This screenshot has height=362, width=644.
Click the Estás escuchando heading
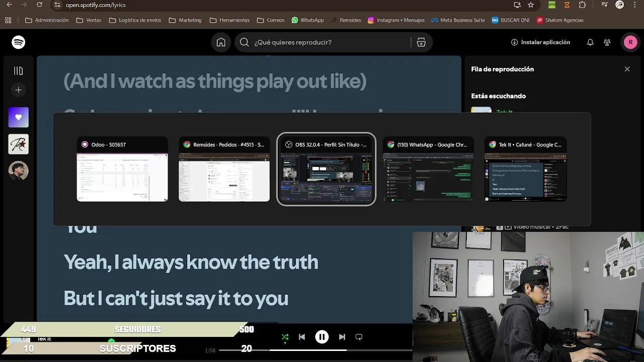498,96
